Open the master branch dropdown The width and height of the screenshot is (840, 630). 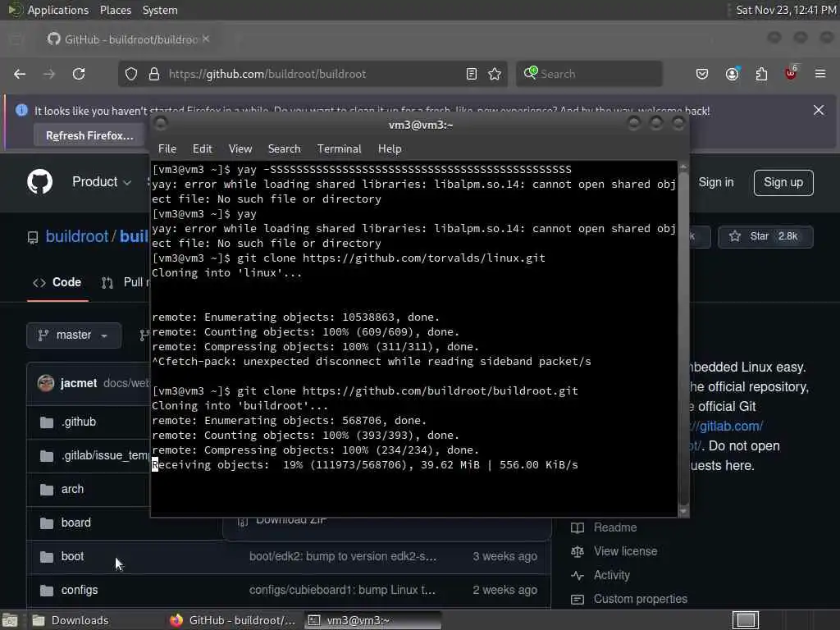[x=73, y=335]
